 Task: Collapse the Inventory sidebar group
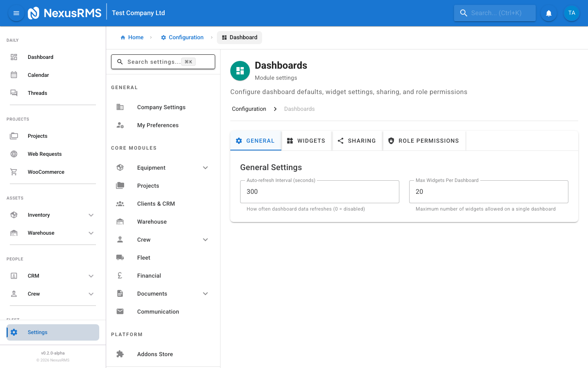(91, 215)
